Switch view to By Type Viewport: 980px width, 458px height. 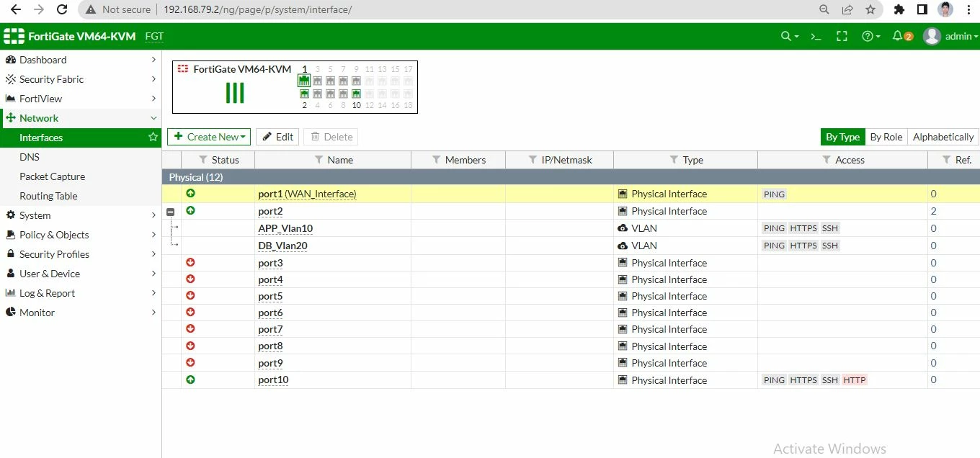tap(842, 137)
